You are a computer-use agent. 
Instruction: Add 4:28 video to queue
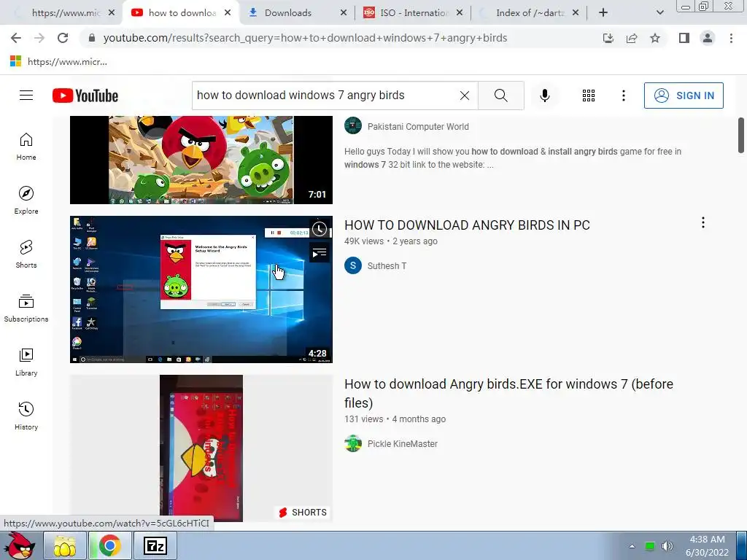320,253
